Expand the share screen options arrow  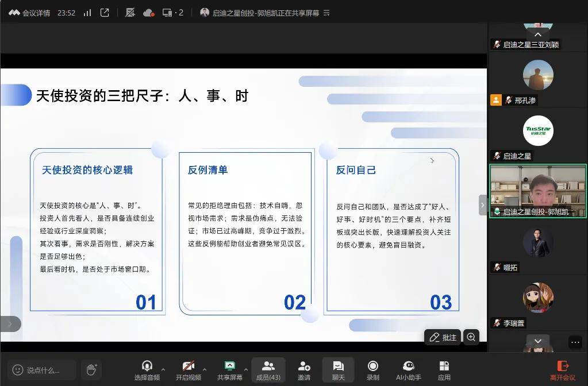(246, 369)
